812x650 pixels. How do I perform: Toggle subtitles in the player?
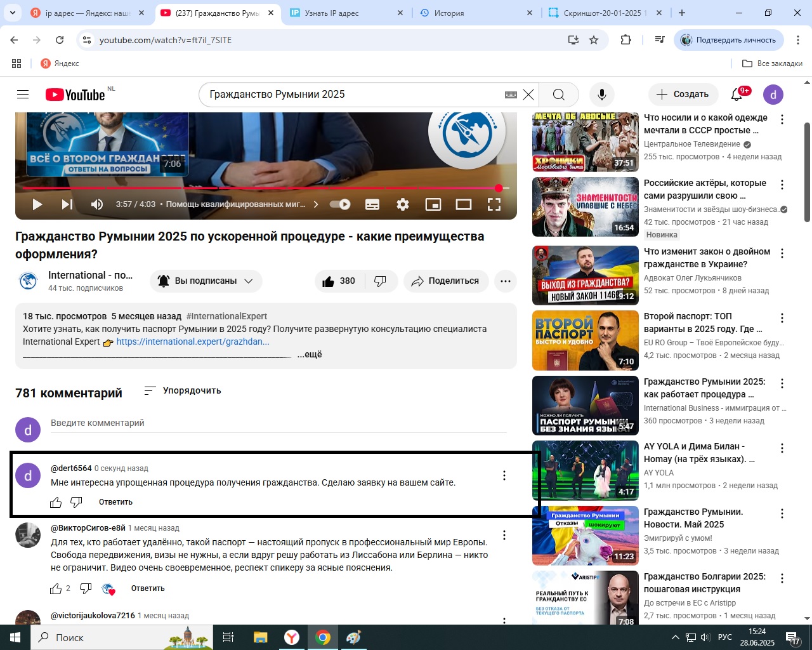pyautogui.click(x=372, y=204)
